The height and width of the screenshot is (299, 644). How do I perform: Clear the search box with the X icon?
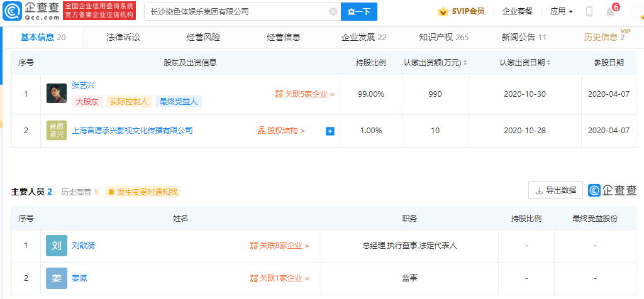(333, 12)
